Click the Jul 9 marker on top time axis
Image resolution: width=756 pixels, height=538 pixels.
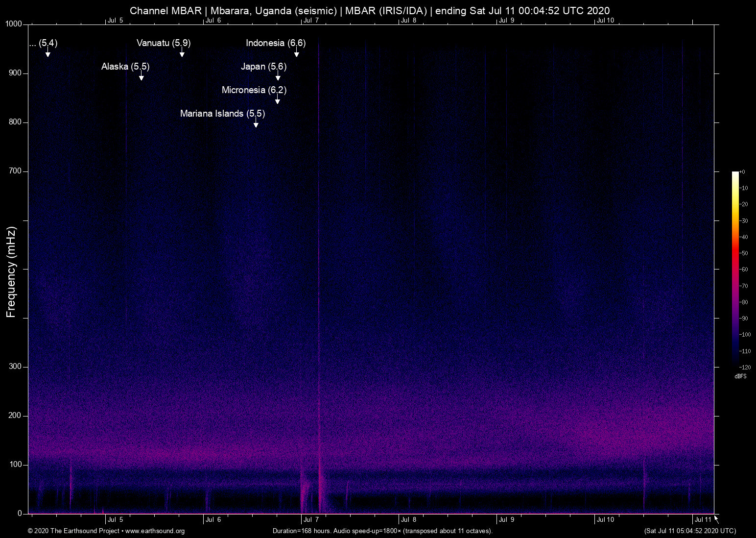pos(507,20)
